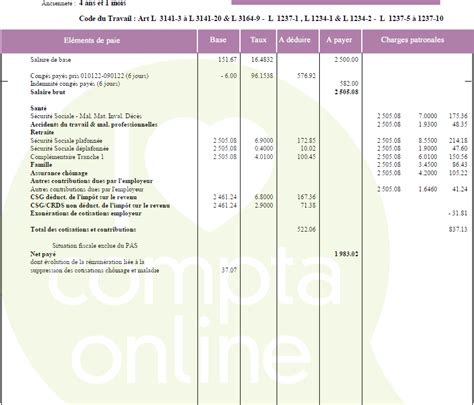Select the 'Salaire de base' row label
This screenshot has width=474, height=405.
tap(50, 60)
